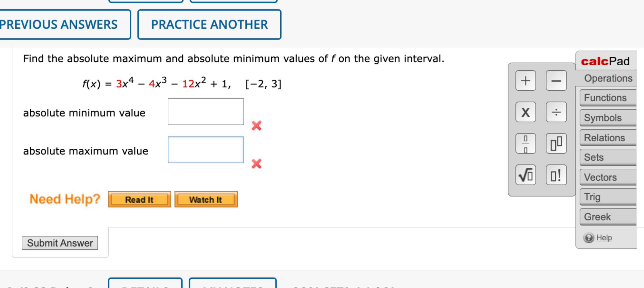This screenshot has height=288, width=644.
Task: Click the Submit Answer button
Action: click(60, 243)
